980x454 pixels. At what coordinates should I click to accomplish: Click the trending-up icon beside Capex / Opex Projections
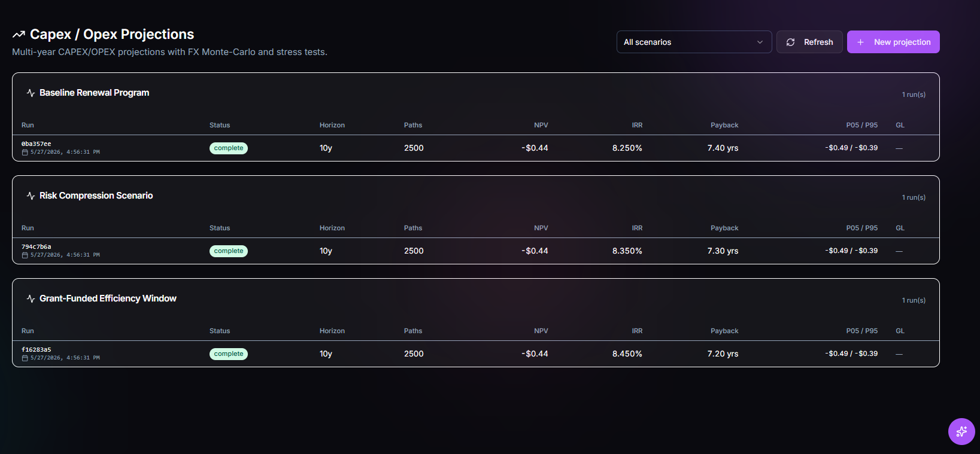click(x=19, y=35)
